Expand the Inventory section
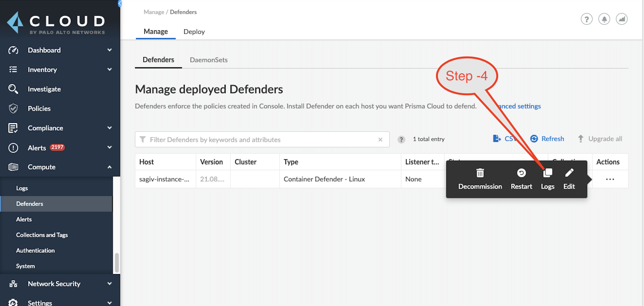The height and width of the screenshot is (306, 644). [110, 69]
